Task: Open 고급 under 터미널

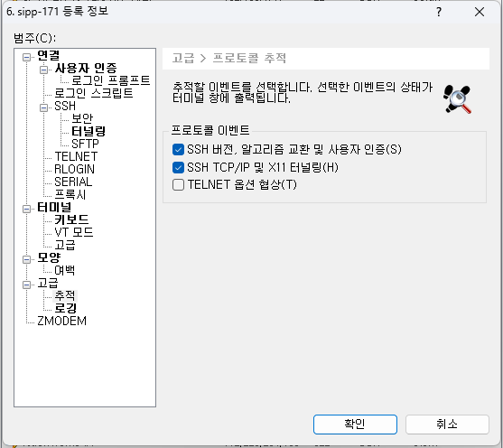Action: pos(65,245)
